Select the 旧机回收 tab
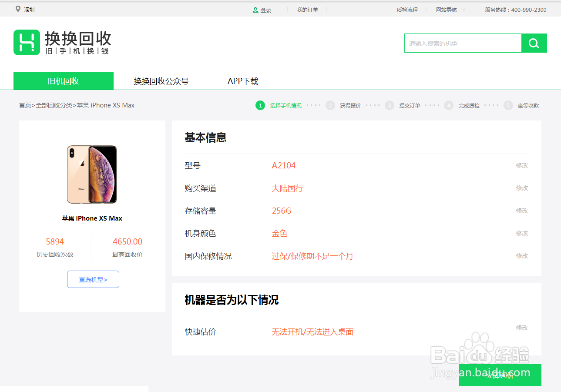Viewport: 561px width, 392px height. [x=64, y=81]
